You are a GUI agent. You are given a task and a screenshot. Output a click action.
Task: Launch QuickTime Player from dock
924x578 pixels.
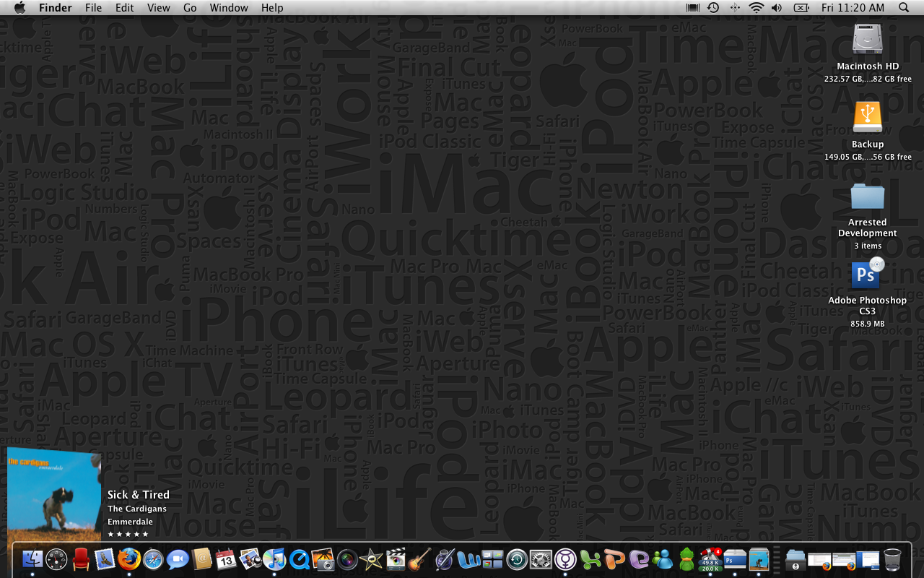(299, 559)
